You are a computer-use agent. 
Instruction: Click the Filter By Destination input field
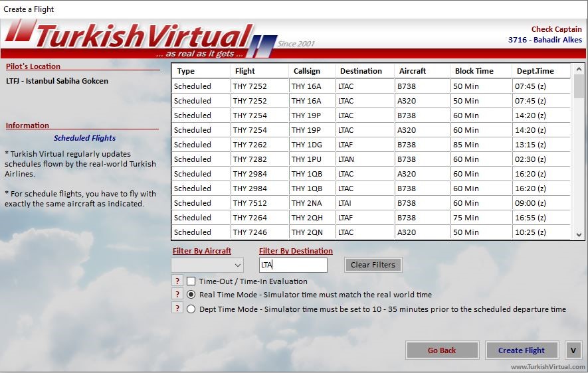[x=293, y=265]
